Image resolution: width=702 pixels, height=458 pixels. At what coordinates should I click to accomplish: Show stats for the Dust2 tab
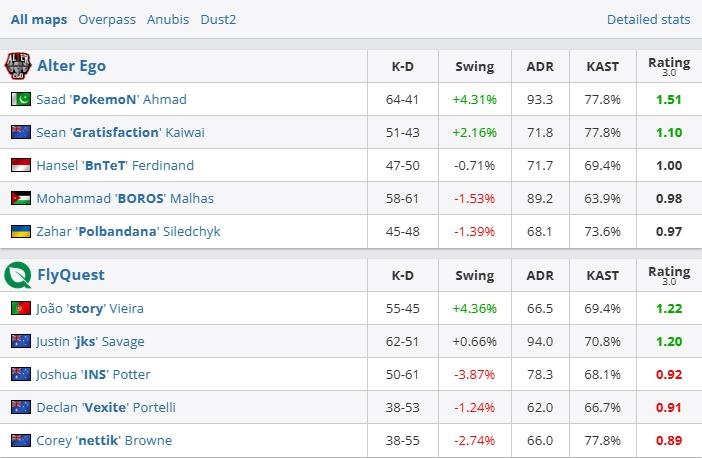219,19
